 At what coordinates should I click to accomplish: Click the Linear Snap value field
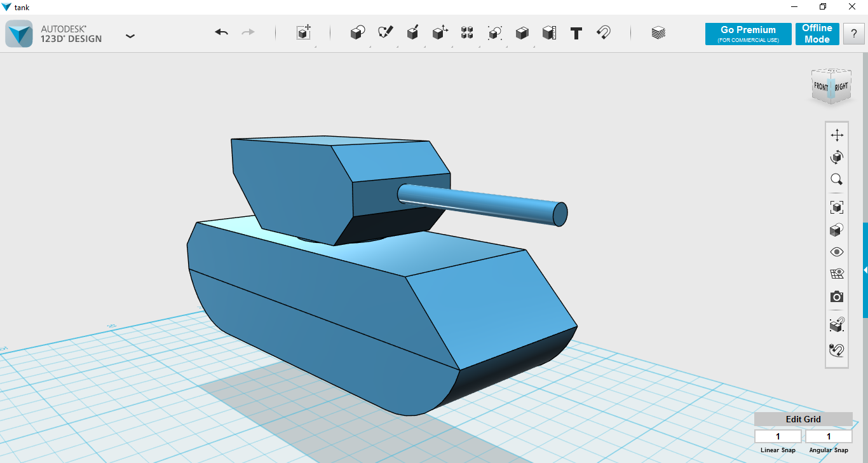point(778,437)
